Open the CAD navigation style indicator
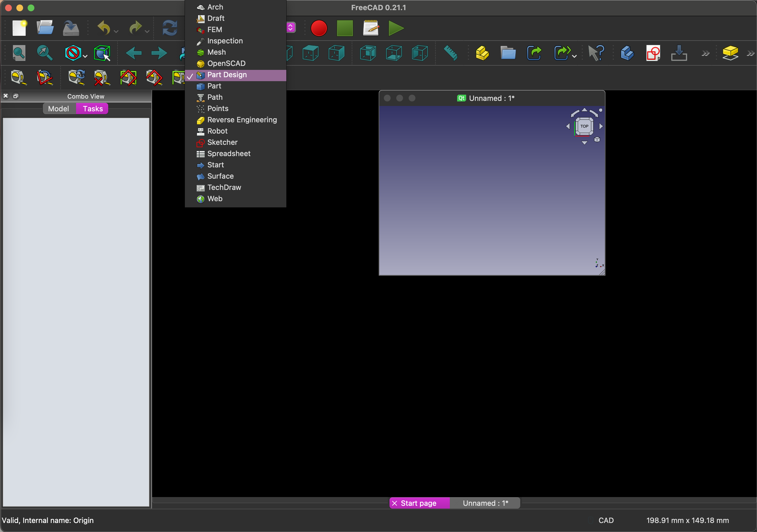Screen dimensions: 757x532 pos(606,520)
